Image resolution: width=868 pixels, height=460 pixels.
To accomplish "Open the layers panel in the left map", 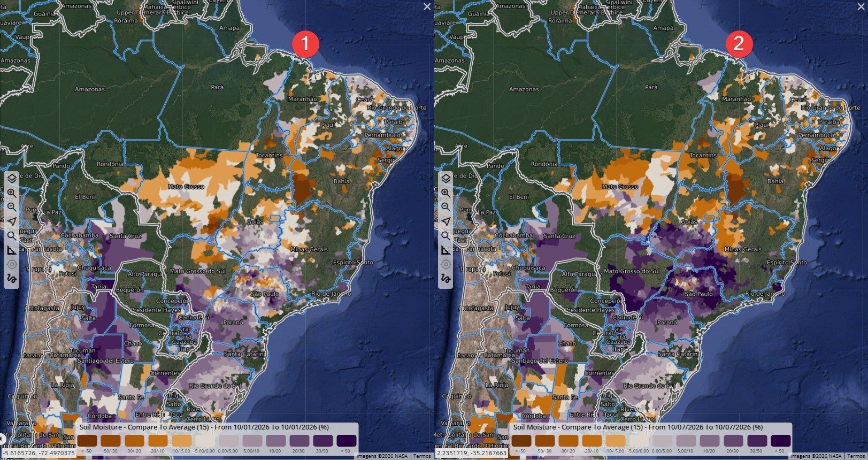I will point(11,178).
